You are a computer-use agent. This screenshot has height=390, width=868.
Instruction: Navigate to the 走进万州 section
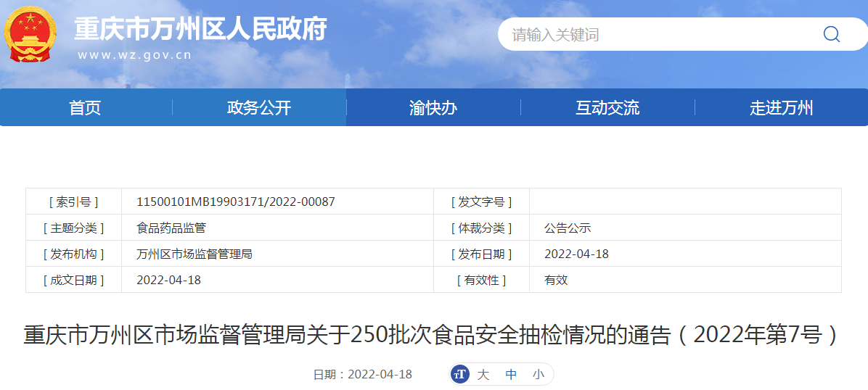pos(781,108)
